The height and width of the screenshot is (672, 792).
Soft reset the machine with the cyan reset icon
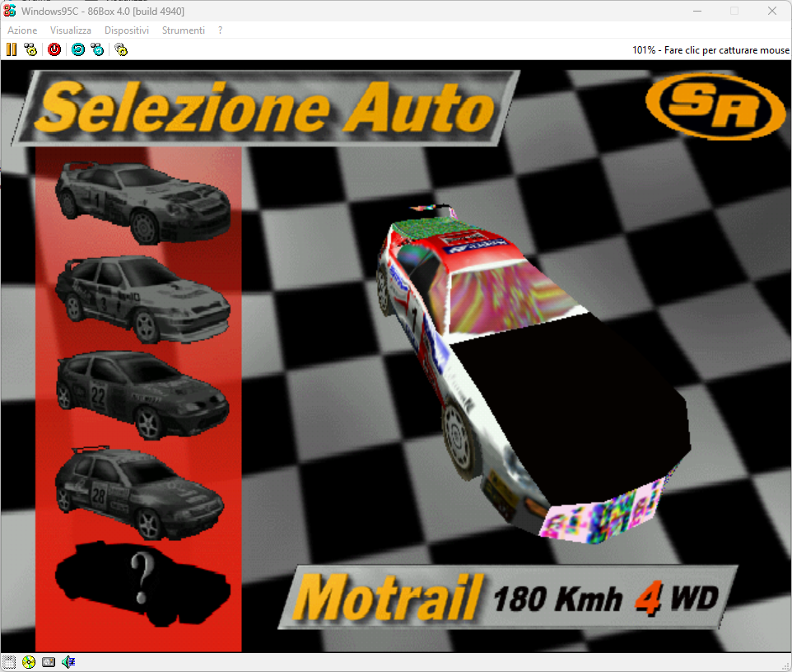tap(77, 49)
